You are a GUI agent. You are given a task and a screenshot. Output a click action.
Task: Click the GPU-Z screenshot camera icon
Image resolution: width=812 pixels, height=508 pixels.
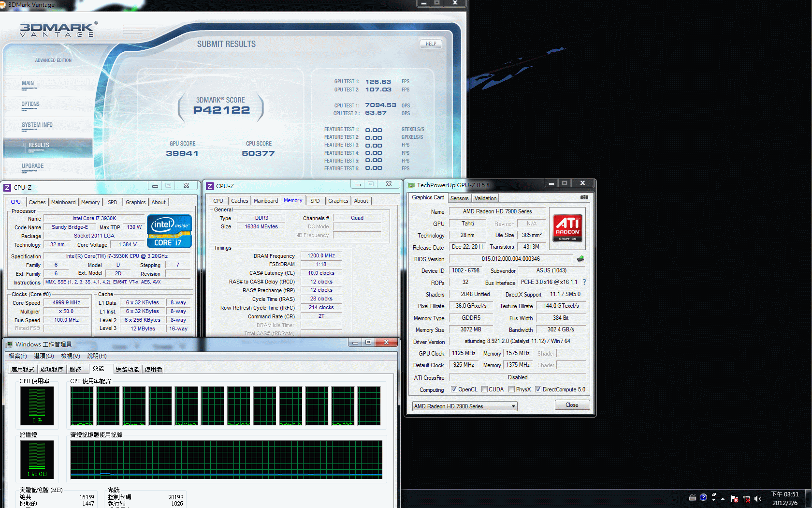pos(584,197)
